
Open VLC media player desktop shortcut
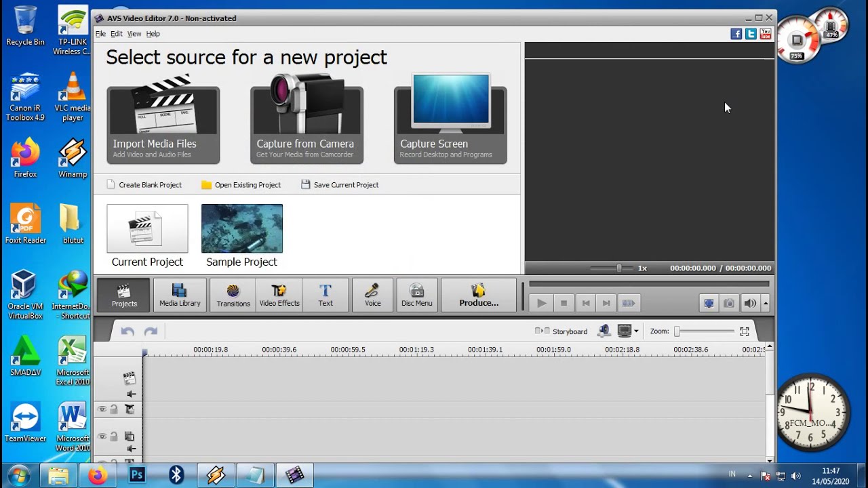tap(73, 96)
